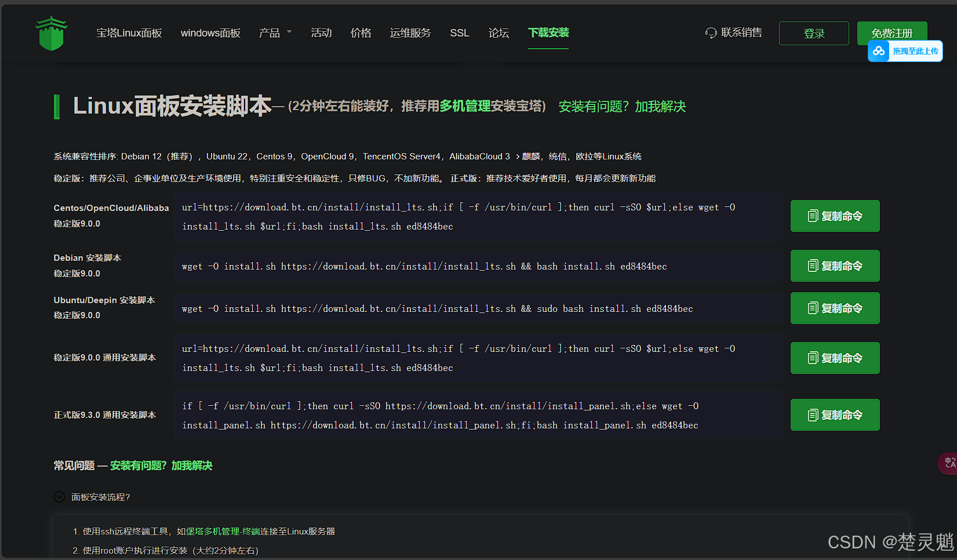957x560 pixels.
Task: Click the Debian wget command text
Action: click(x=424, y=267)
